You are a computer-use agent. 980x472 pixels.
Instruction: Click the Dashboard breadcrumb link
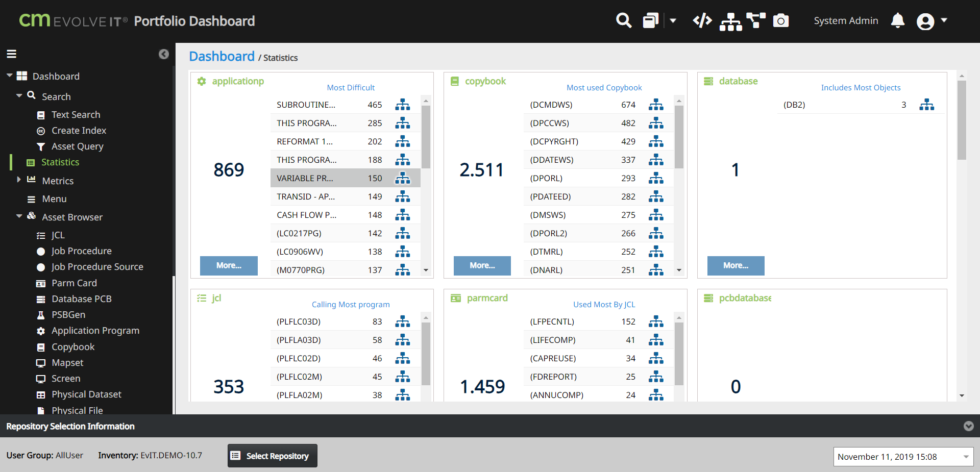pyautogui.click(x=222, y=56)
